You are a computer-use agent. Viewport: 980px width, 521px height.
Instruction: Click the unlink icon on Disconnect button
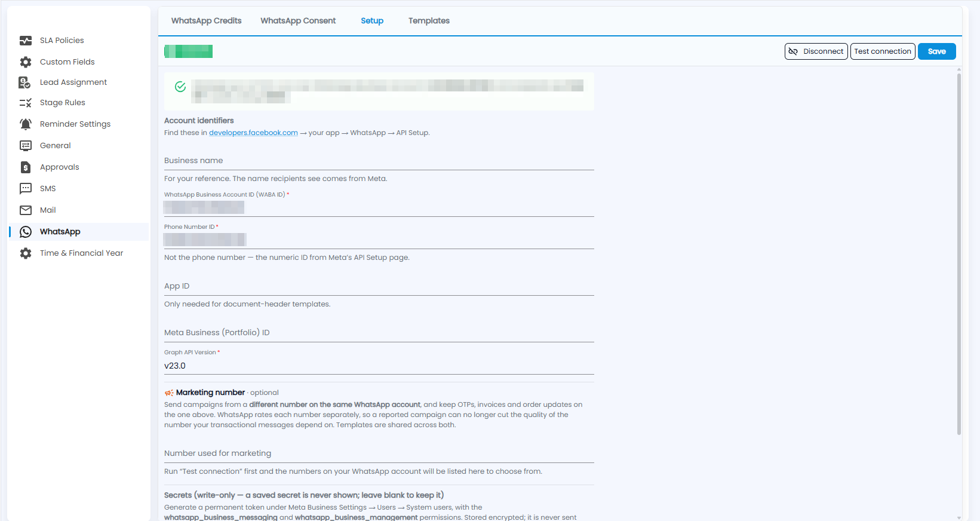(793, 51)
